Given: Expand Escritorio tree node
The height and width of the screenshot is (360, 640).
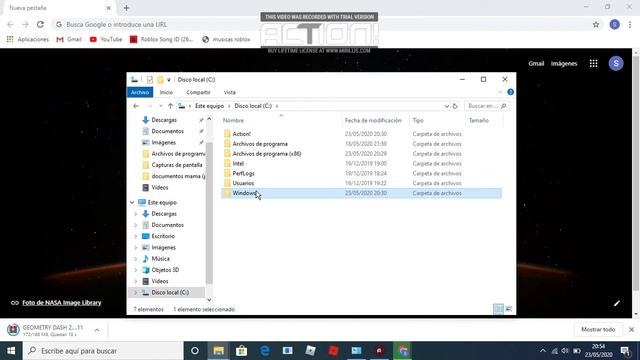Looking at the screenshot, I should coord(136,236).
